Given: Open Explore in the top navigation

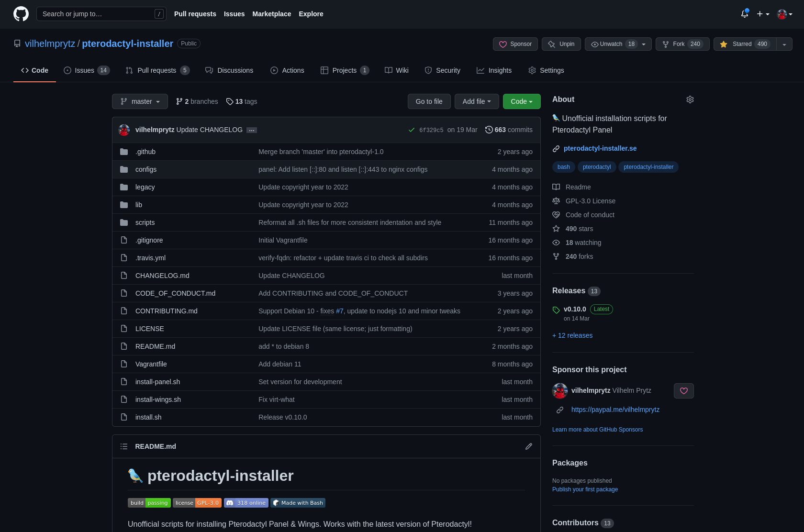Looking at the screenshot, I should (311, 14).
